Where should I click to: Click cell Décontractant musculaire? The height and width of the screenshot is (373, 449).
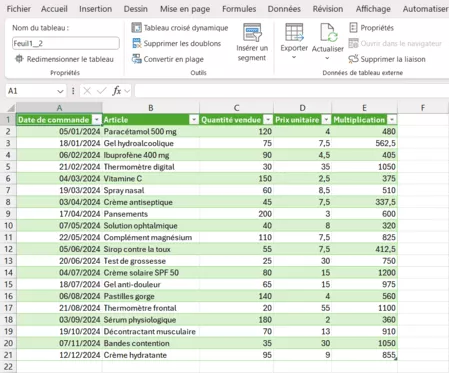pos(151,332)
